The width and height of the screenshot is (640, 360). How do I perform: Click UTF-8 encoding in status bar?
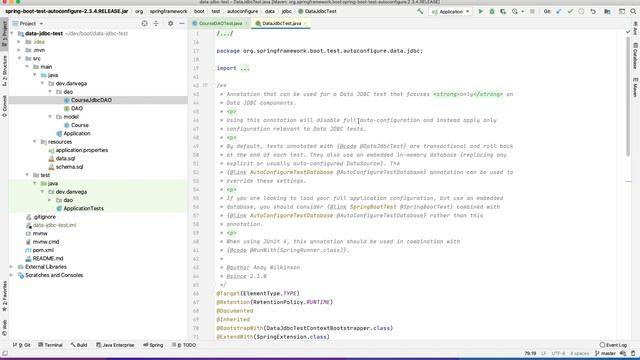pyautogui.click(x=558, y=354)
